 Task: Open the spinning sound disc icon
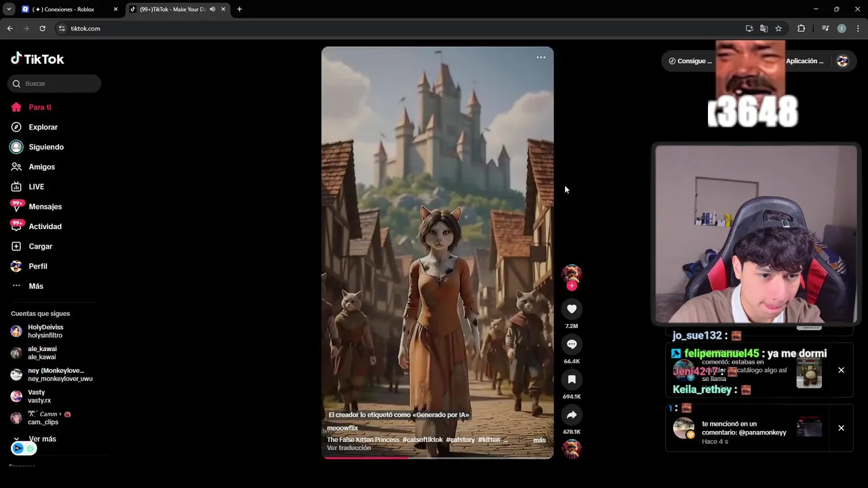(x=572, y=449)
